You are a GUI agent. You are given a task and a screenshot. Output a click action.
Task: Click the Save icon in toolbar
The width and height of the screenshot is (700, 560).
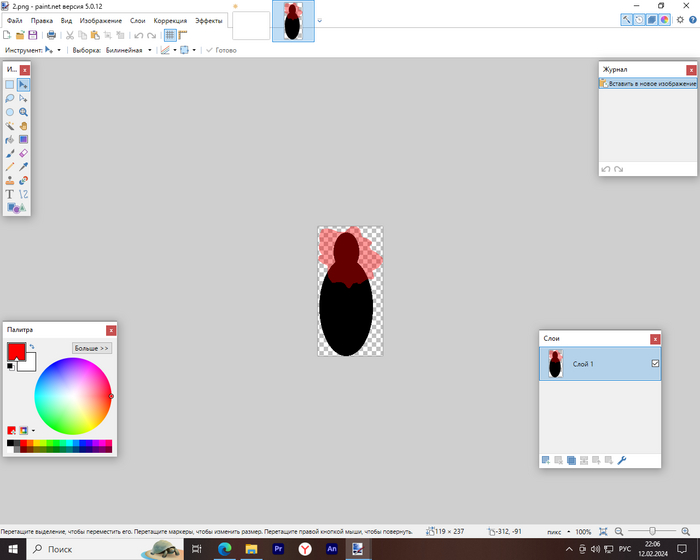tap(33, 35)
